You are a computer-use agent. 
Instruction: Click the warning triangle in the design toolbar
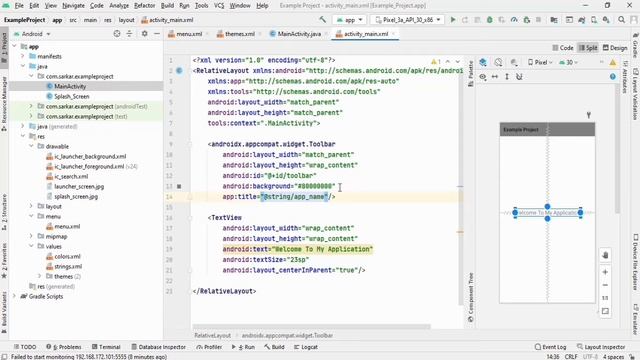click(613, 62)
